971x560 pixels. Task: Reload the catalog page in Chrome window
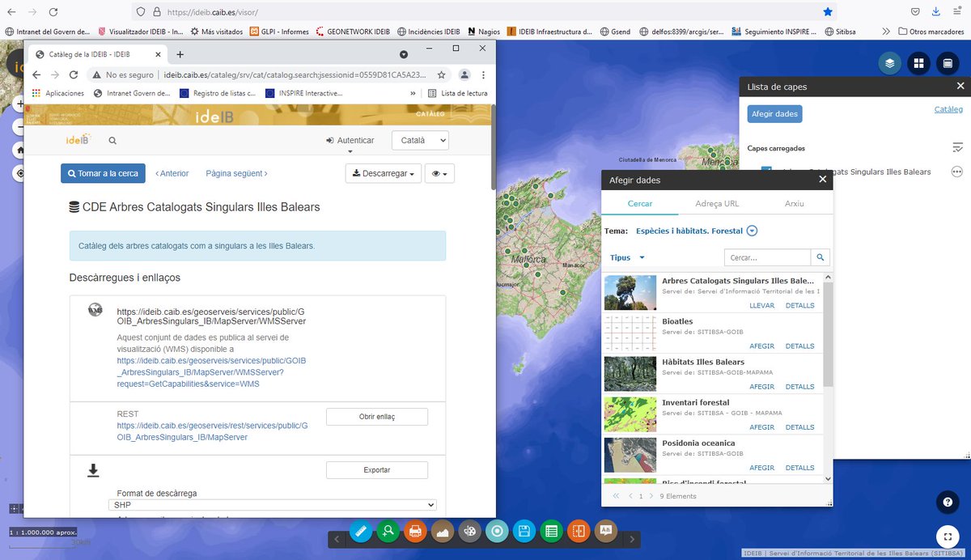pyautogui.click(x=74, y=74)
